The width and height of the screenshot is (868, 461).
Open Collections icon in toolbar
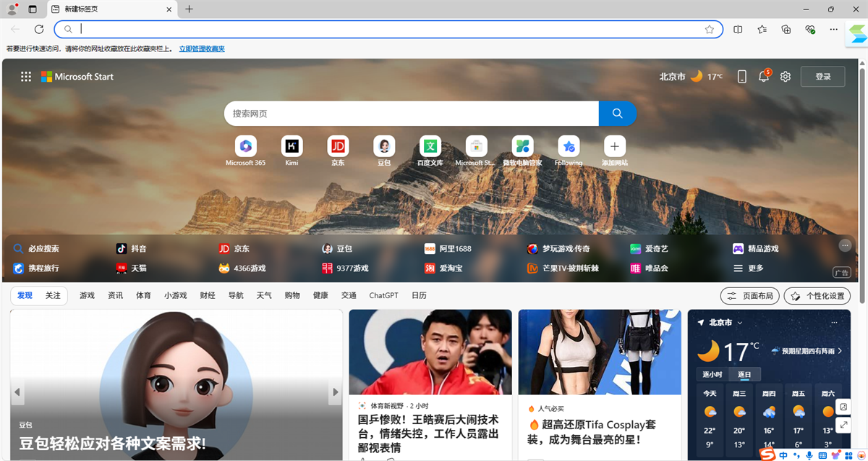[786, 30]
